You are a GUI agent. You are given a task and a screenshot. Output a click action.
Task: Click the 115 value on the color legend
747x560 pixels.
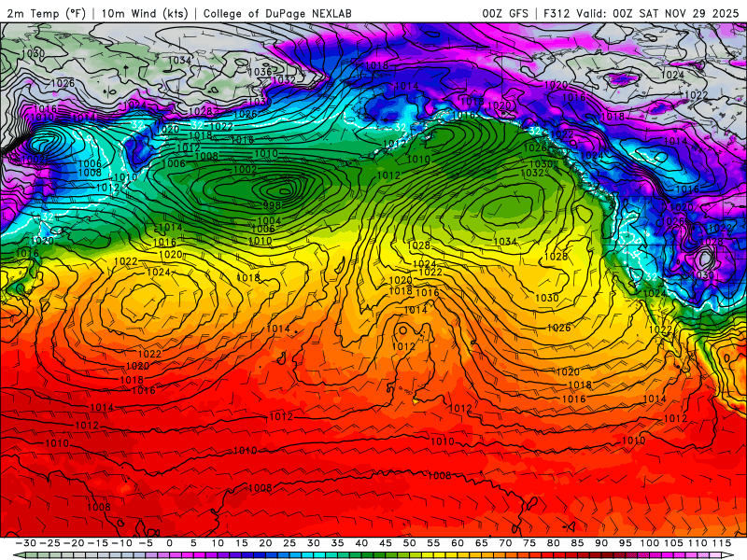point(722,543)
